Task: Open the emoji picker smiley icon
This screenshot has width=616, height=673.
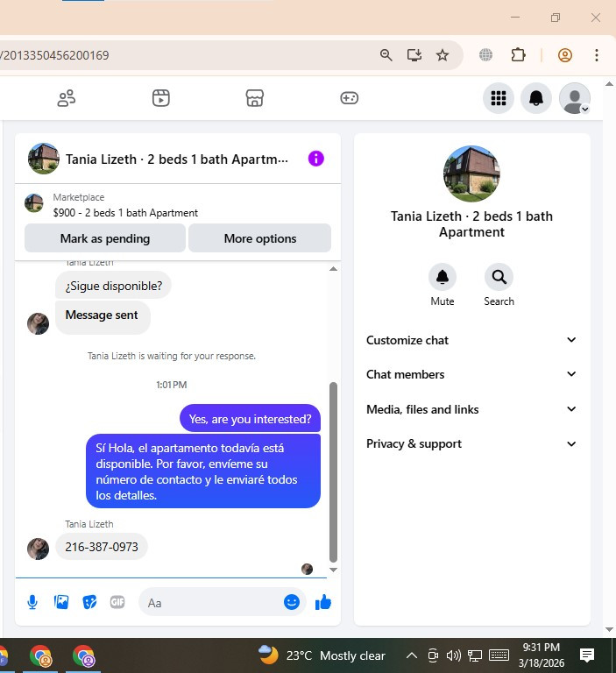Action: tap(292, 602)
